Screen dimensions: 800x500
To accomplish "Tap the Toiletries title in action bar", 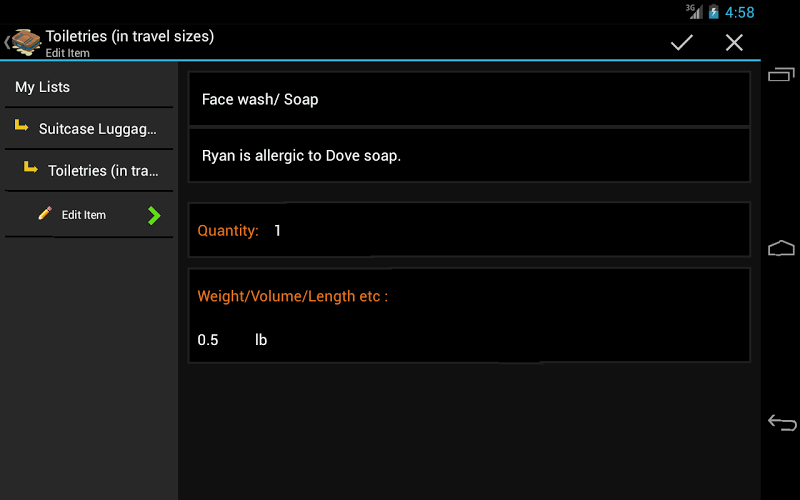I will tap(130, 37).
